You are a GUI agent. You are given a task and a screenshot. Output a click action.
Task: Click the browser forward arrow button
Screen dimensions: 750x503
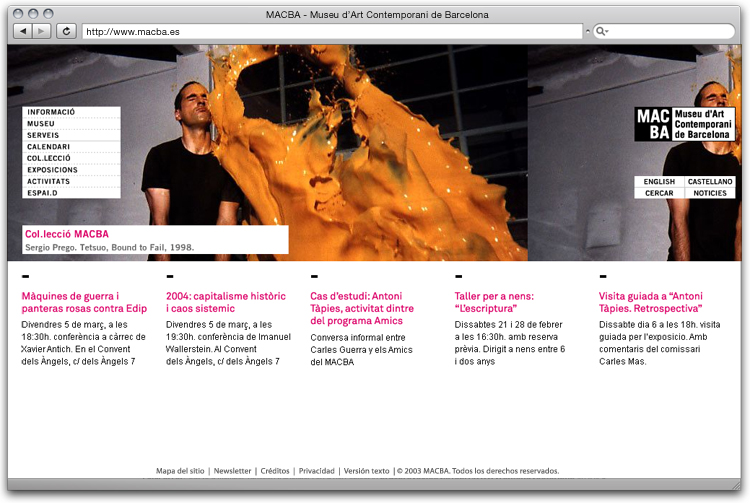41,32
